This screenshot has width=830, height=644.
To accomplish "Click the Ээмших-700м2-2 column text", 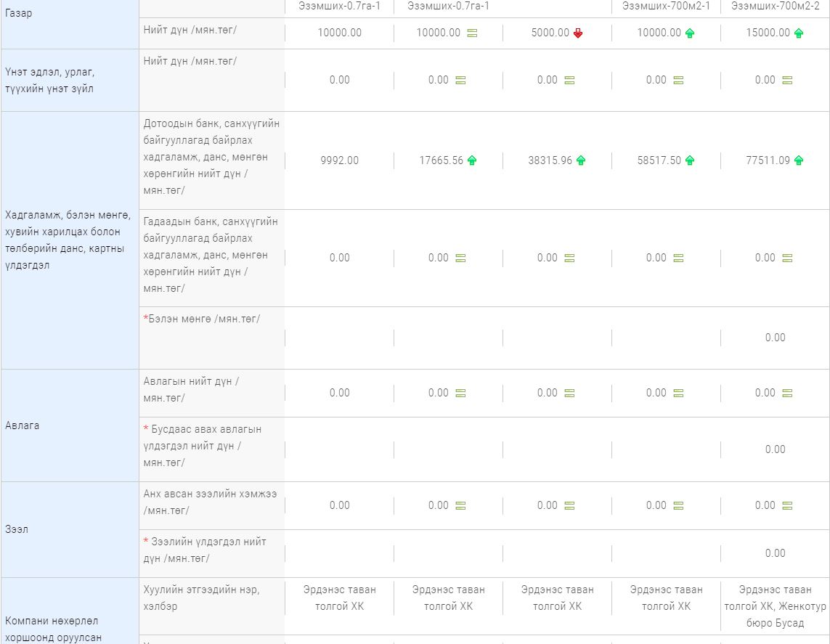I will pyautogui.click(x=775, y=6).
